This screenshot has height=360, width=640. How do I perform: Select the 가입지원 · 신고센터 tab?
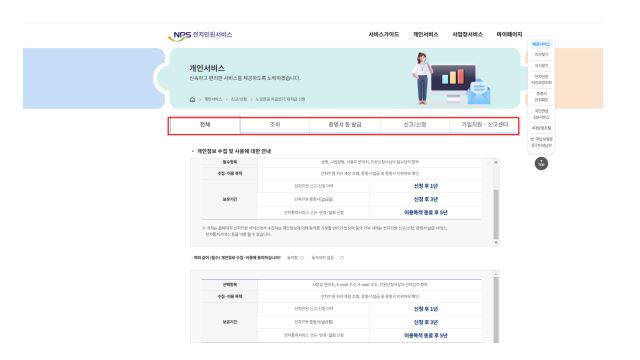484,125
